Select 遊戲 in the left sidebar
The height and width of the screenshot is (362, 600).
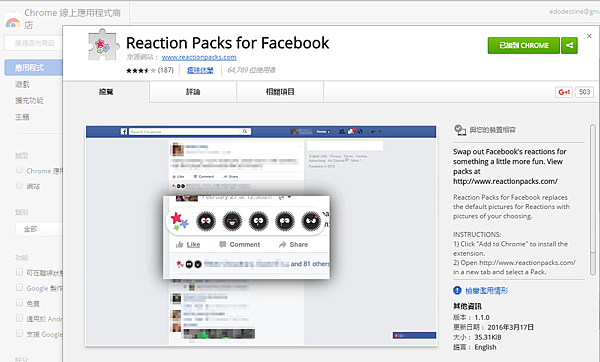[x=22, y=84]
